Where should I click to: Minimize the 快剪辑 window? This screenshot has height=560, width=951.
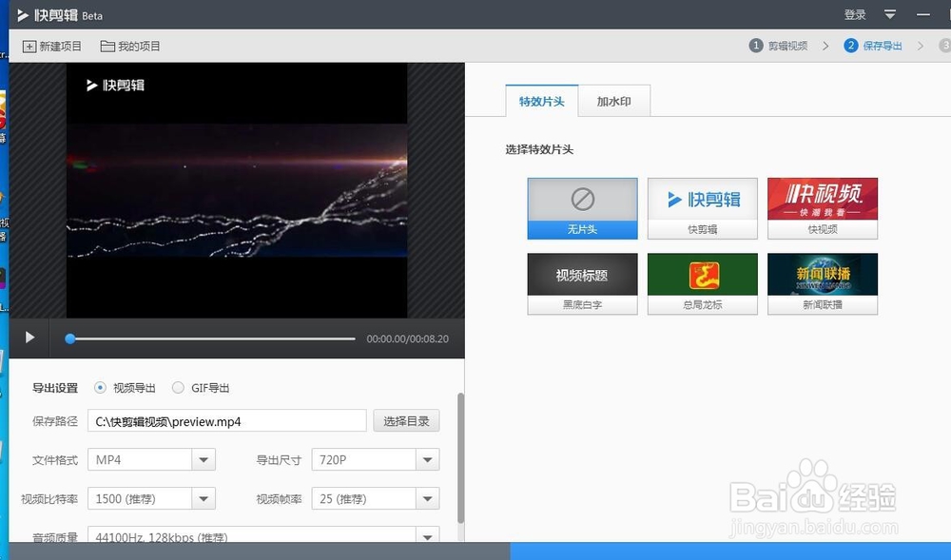coord(923,14)
